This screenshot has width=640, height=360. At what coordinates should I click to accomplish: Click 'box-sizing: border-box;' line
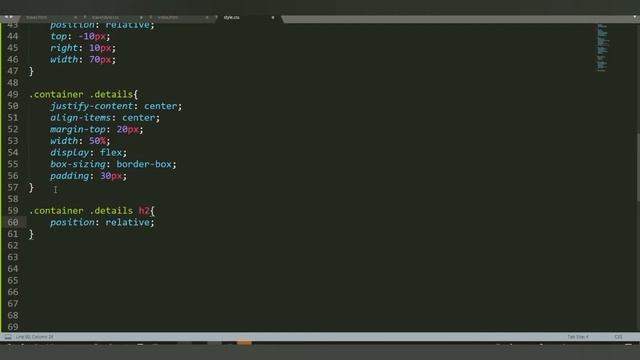[x=113, y=164]
